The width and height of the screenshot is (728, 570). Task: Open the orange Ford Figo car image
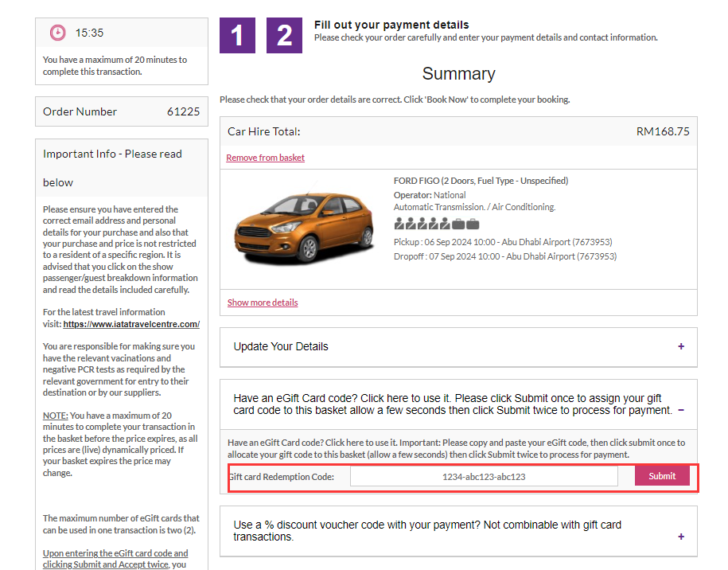[x=304, y=227]
